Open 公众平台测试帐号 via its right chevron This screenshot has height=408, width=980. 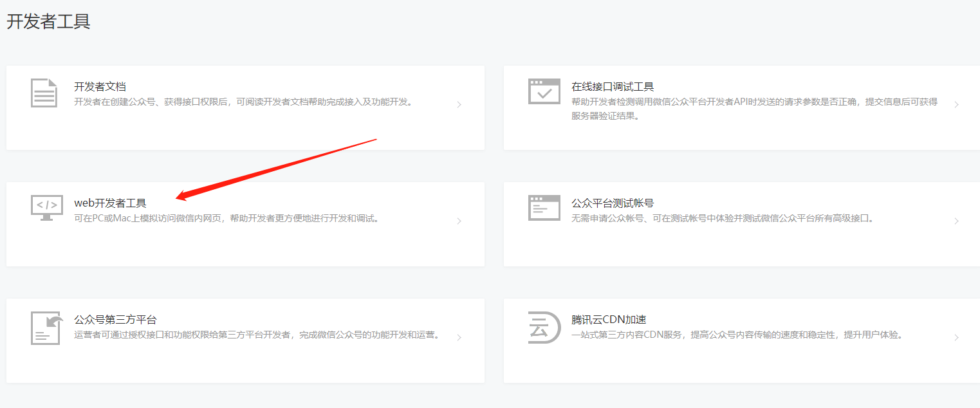[x=956, y=221]
